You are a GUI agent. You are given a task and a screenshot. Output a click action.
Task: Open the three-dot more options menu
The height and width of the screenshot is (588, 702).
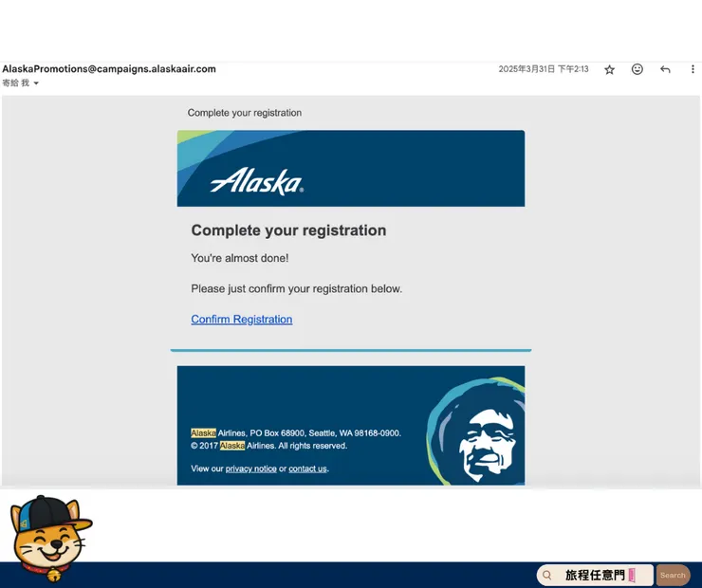point(693,69)
